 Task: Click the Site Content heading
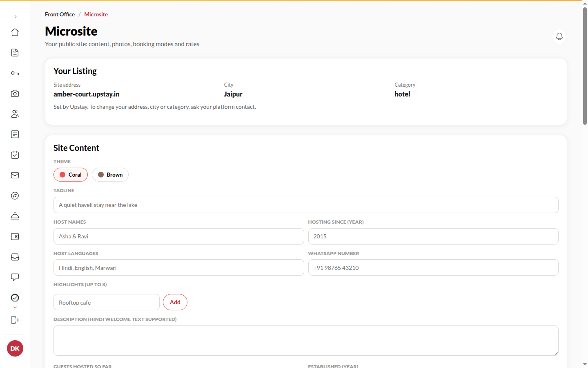pyautogui.click(x=76, y=148)
